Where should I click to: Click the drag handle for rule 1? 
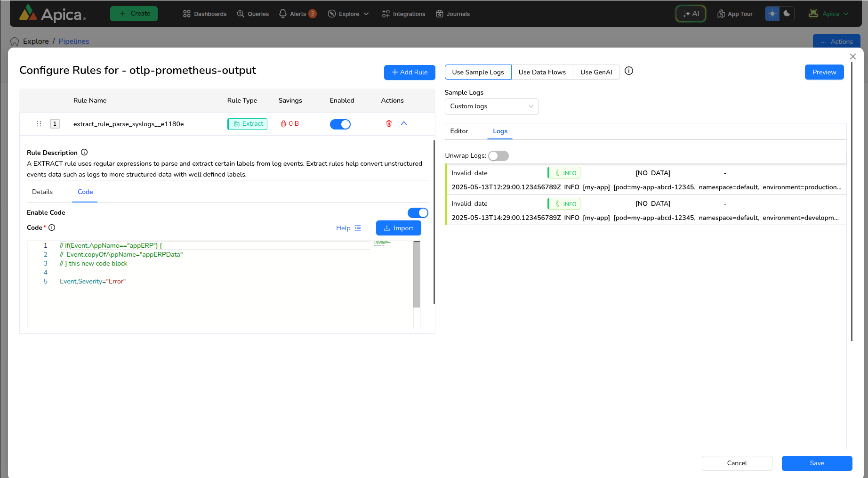[x=39, y=124]
